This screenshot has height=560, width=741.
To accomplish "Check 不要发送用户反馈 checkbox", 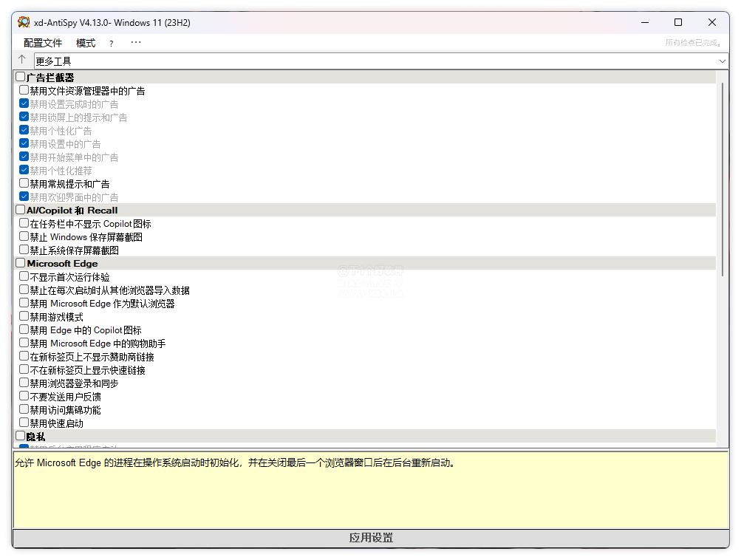I will (24, 395).
